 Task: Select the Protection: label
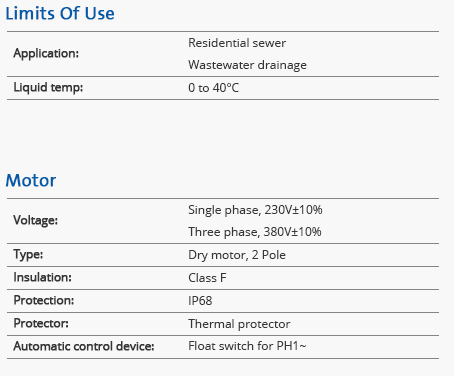(x=44, y=300)
